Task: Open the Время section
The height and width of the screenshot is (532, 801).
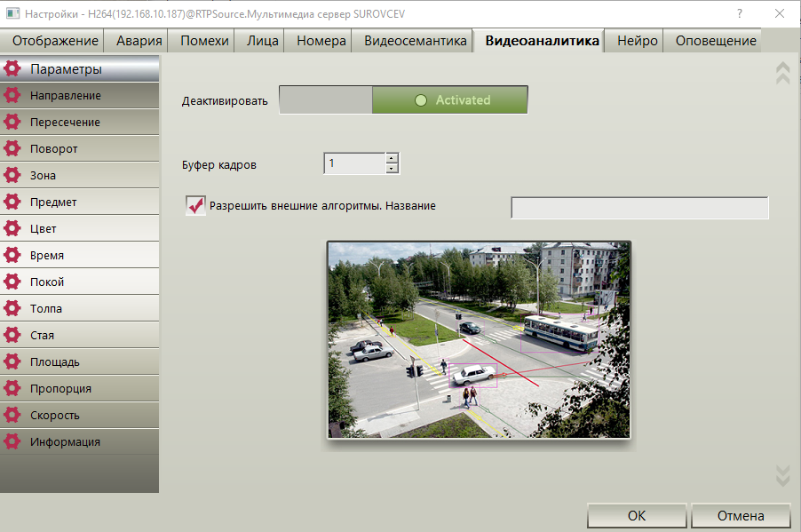Action: coord(80,255)
